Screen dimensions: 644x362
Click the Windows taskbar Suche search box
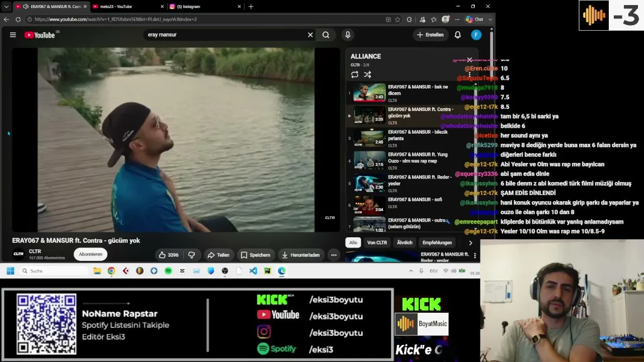tap(54, 271)
